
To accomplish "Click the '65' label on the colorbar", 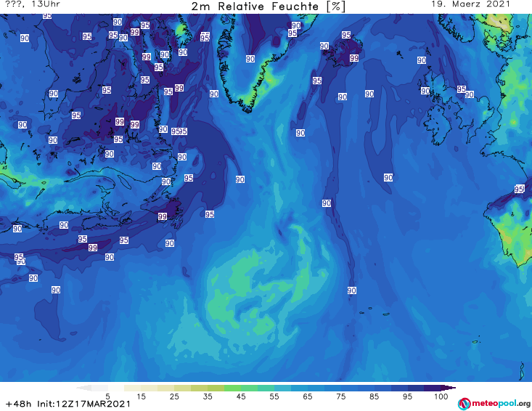I will pyautogui.click(x=308, y=396).
